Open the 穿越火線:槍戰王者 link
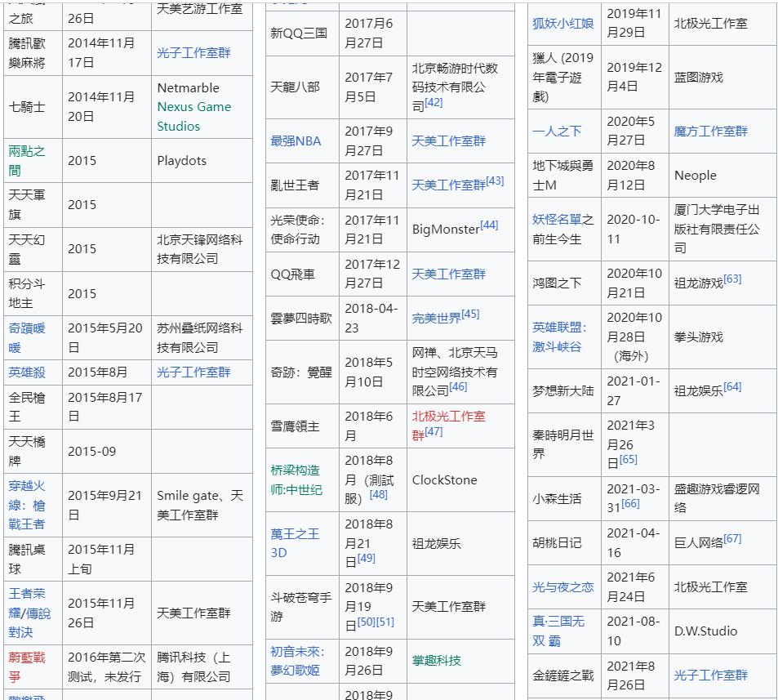This screenshot has height=700, width=778. [27, 505]
